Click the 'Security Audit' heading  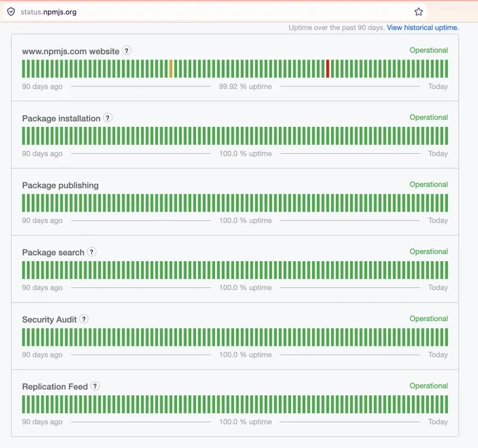pyautogui.click(x=49, y=319)
